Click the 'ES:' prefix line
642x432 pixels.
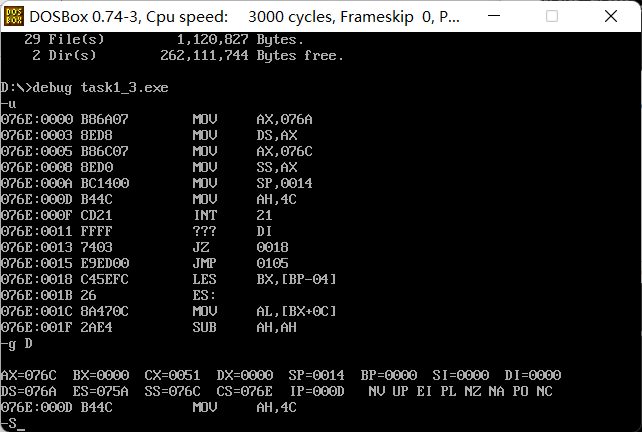click(108, 295)
